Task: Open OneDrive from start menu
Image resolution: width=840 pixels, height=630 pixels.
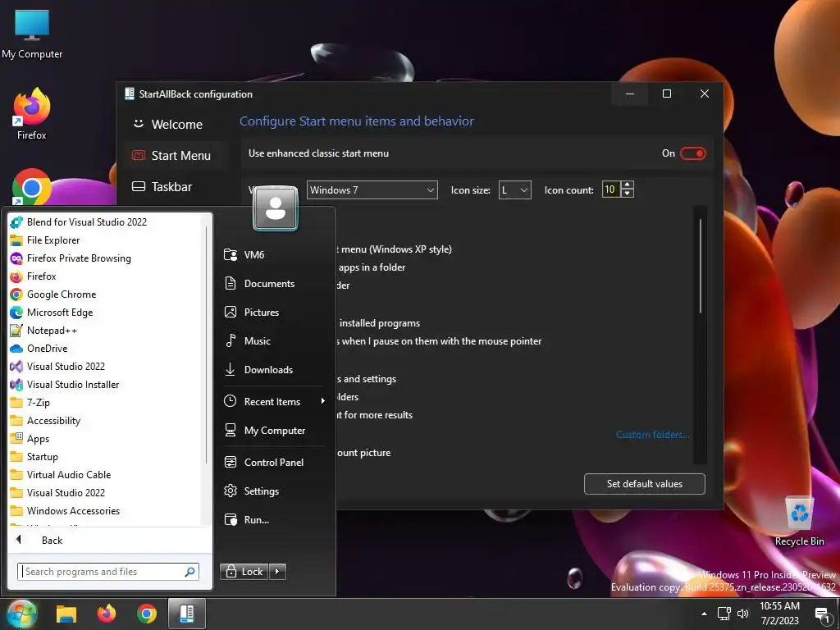Action: point(47,348)
